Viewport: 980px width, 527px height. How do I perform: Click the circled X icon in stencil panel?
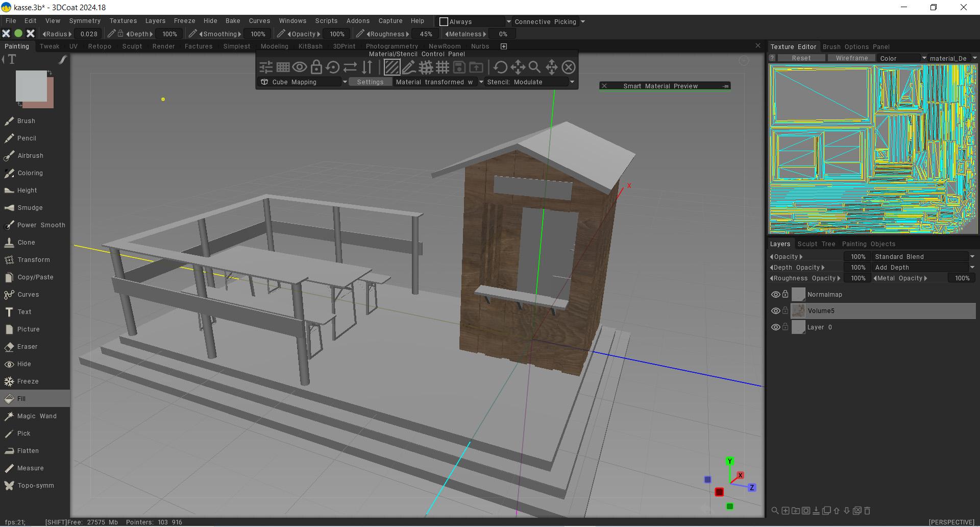(x=569, y=67)
